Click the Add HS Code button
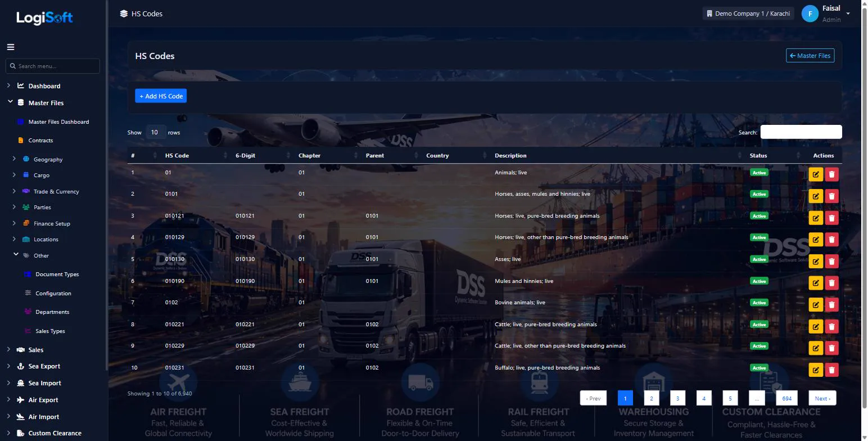This screenshot has width=868, height=441. tap(161, 96)
